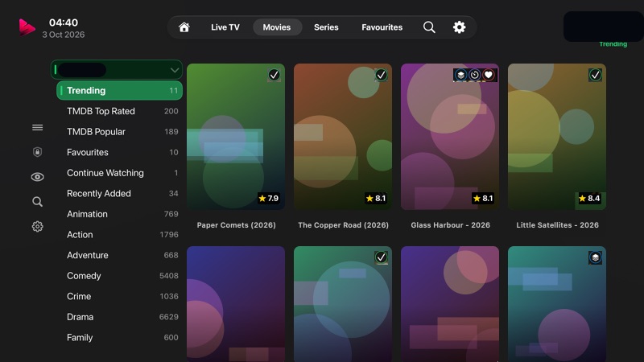Open the third poster in second row
The height and width of the screenshot is (362, 644).
coord(450,304)
